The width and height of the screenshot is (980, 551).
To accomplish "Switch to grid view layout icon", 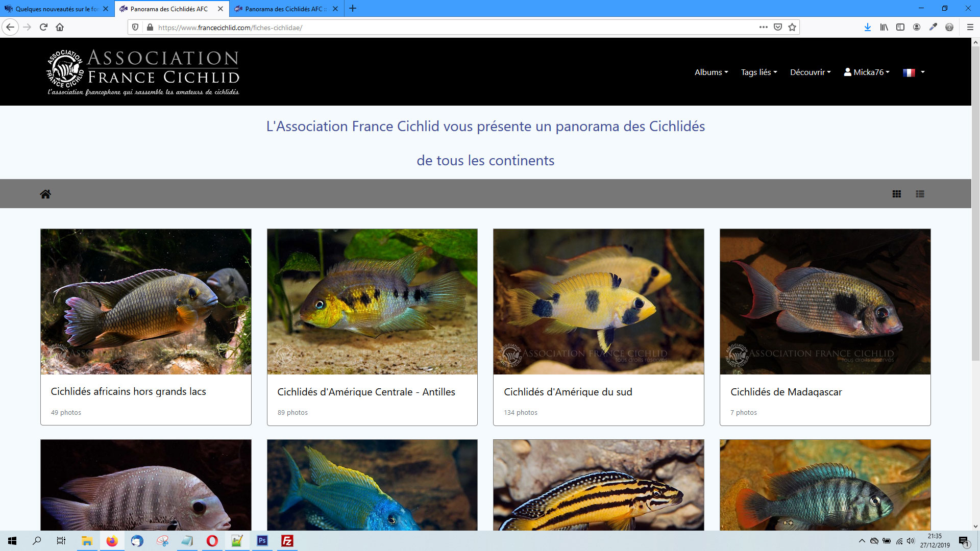I will pyautogui.click(x=897, y=194).
